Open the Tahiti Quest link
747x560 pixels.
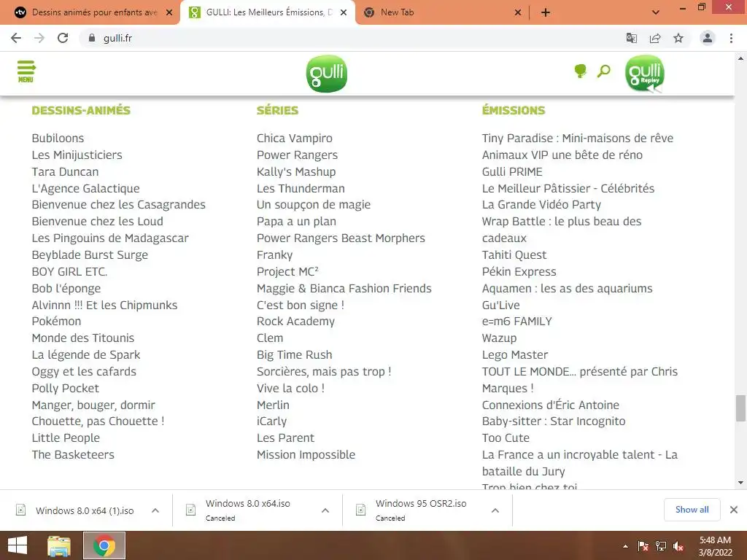(514, 254)
